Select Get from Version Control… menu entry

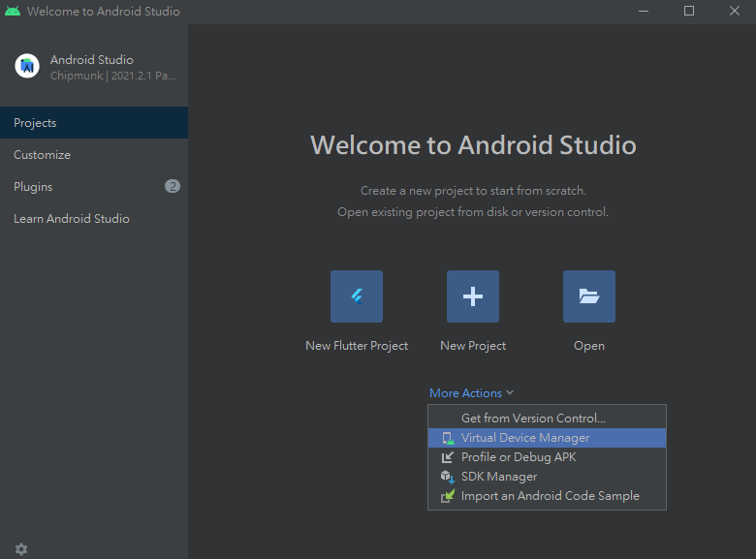point(547,419)
